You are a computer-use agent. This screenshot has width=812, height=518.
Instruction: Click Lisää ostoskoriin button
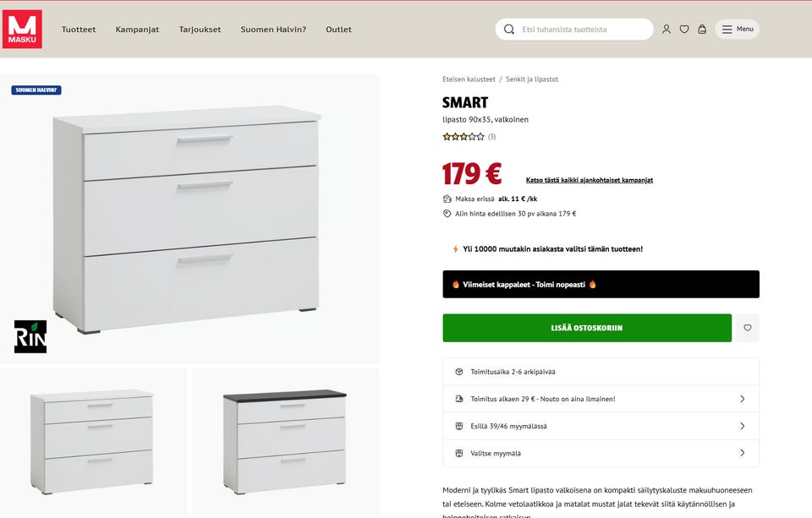587,328
